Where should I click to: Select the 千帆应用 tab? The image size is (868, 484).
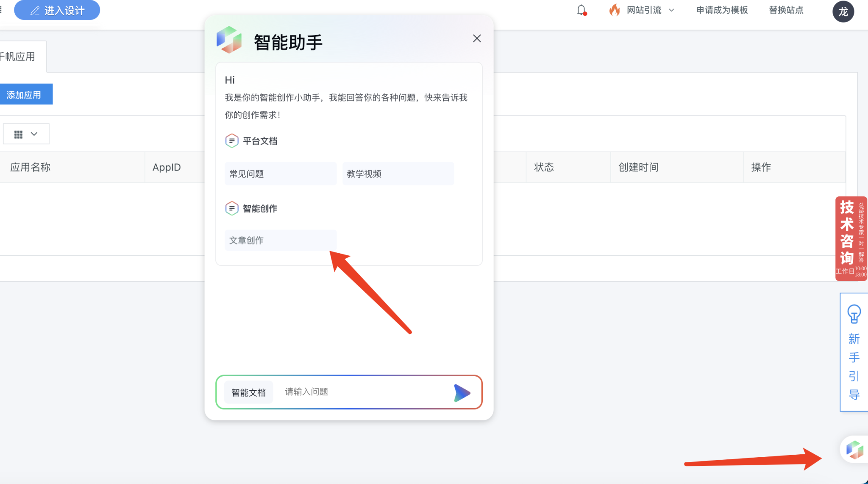coord(19,56)
